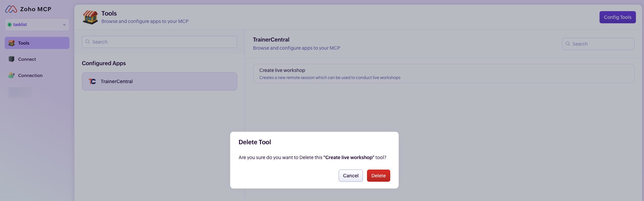Cancel the Delete Tool dialog

point(350,176)
